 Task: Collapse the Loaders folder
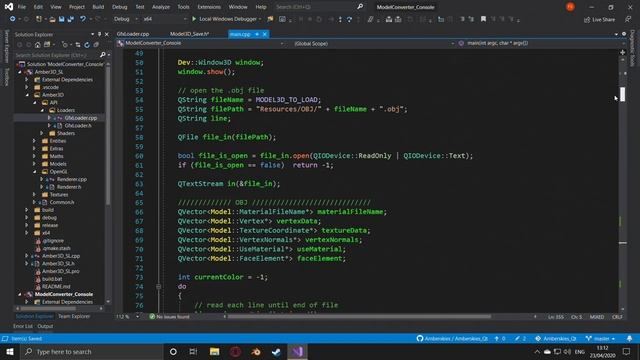click(x=42, y=110)
